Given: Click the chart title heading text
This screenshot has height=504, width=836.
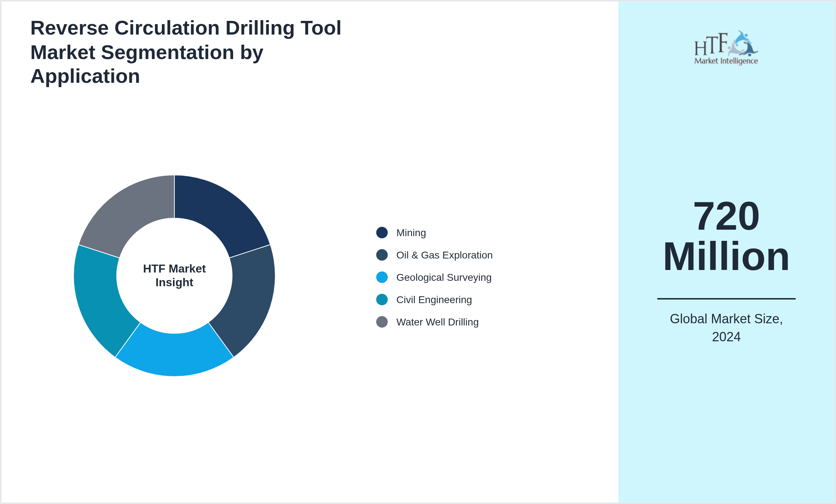Looking at the screenshot, I should (186, 52).
